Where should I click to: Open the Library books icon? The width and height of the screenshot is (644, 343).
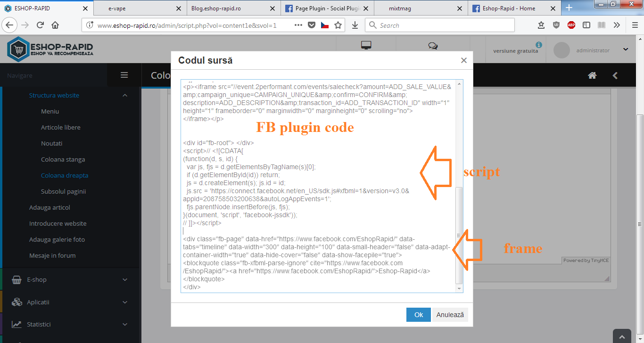click(601, 25)
